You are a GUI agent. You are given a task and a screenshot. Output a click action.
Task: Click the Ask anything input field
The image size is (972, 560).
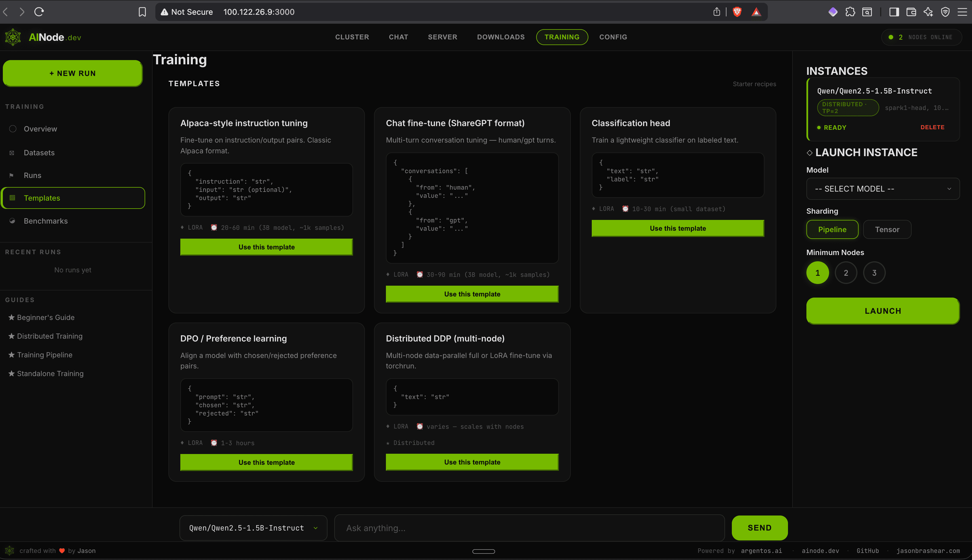[529, 528]
